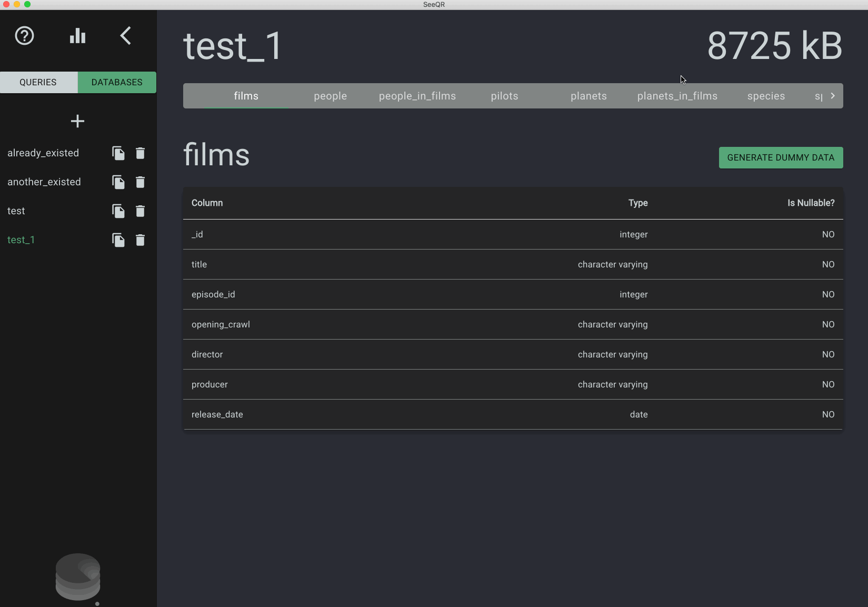Viewport: 868px width, 607px height.
Task: Select the people table tab
Action: click(x=330, y=96)
